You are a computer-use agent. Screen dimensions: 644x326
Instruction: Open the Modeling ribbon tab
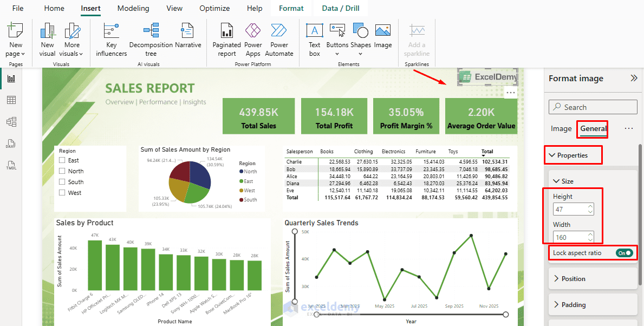[x=133, y=8]
